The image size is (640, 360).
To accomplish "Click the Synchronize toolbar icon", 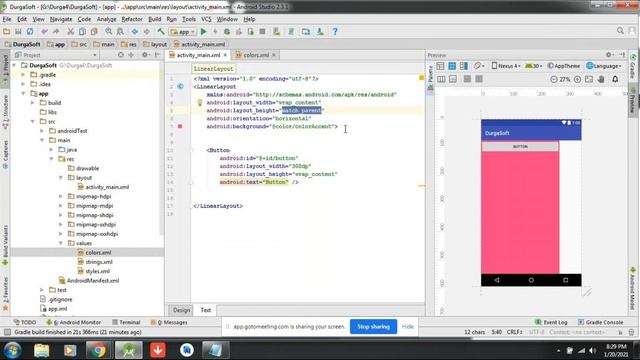I will point(30,31).
